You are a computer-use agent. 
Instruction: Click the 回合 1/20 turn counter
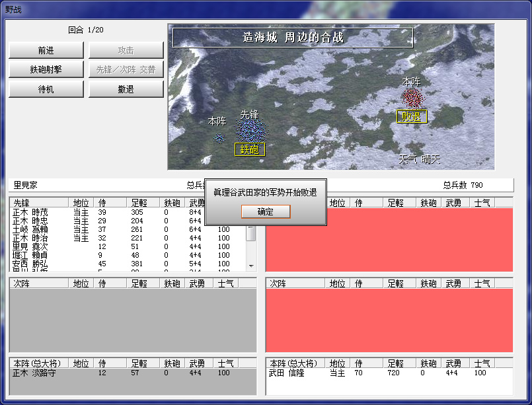click(x=86, y=30)
